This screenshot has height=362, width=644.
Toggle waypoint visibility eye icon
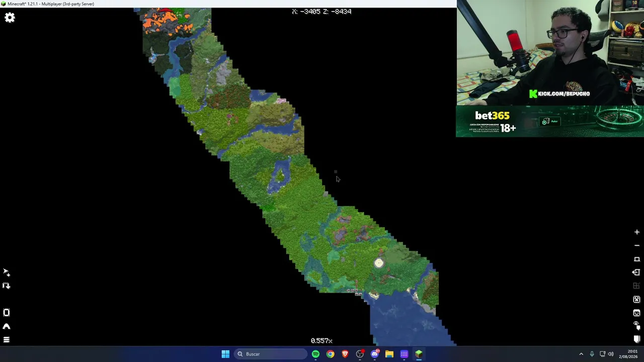click(x=636, y=325)
